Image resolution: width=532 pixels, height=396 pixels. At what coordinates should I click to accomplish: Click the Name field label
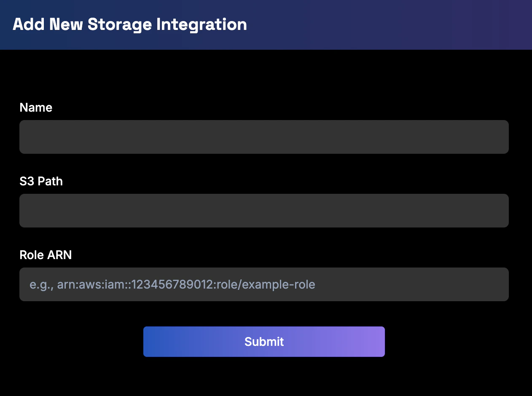[x=36, y=107]
